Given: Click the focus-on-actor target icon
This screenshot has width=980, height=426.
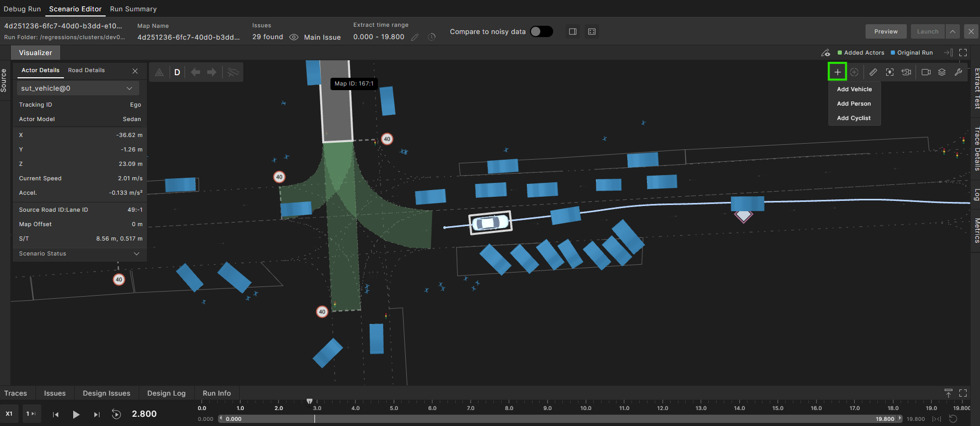Looking at the screenshot, I should pyautogui.click(x=890, y=72).
